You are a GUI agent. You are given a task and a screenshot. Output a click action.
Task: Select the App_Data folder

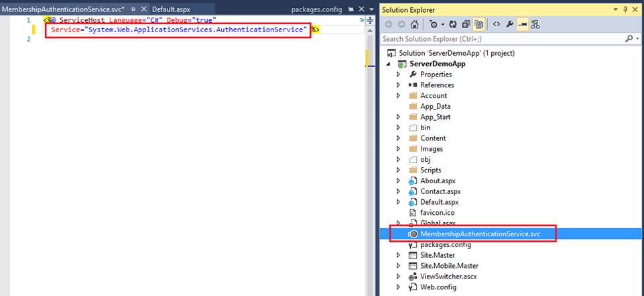click(x=436, y=107)
